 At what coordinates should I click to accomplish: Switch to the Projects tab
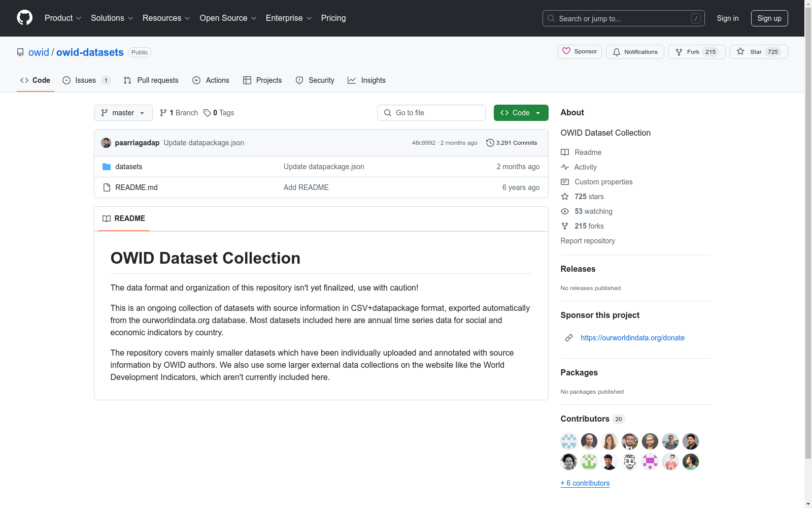(262, 80)
